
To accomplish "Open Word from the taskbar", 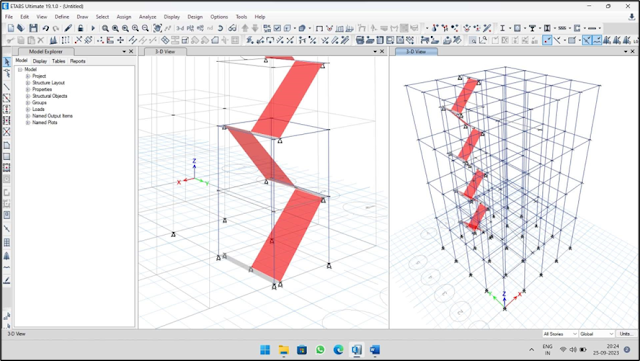I will pos(375,350).
